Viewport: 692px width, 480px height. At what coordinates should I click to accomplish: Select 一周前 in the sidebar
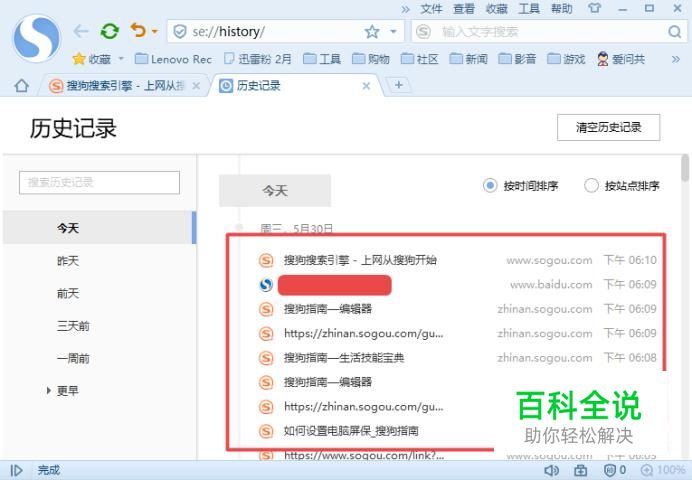tap(73, 358)
